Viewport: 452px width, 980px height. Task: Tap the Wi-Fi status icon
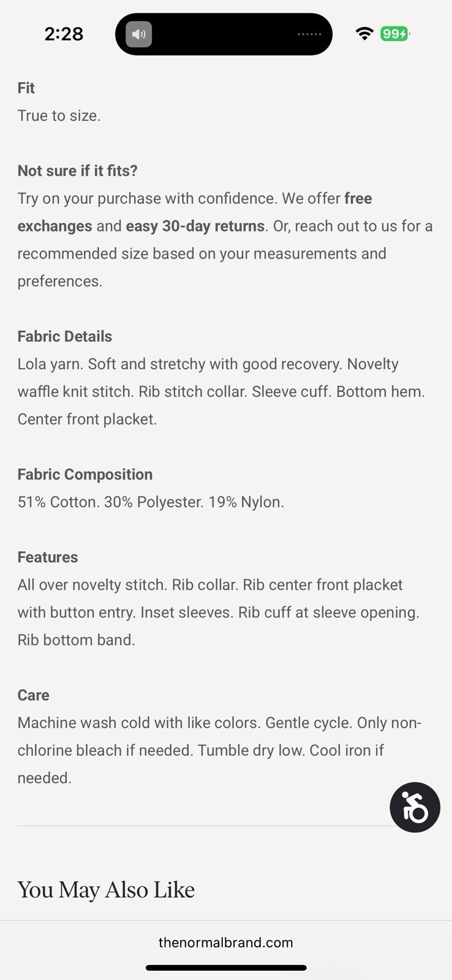point(364,34)
